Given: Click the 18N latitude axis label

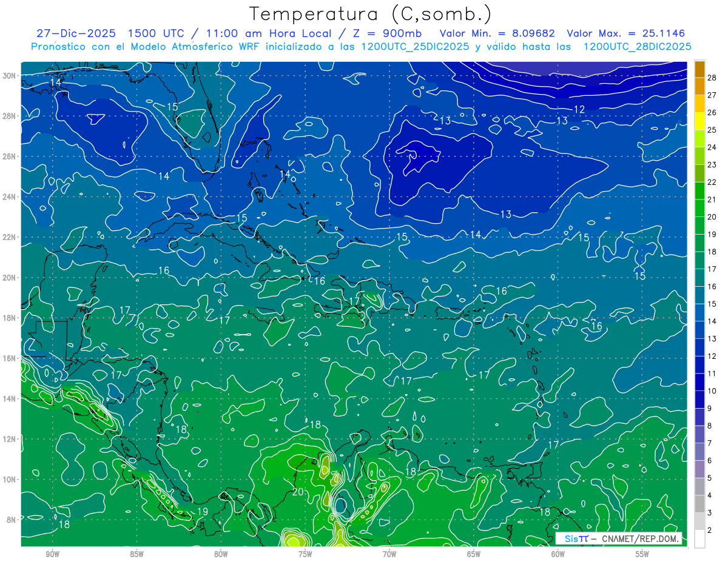Looking at the screenshot, I should 10,318.
